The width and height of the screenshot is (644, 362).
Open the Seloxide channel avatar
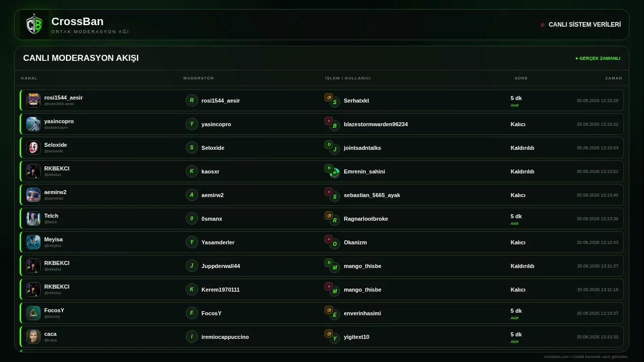point(33,147)
